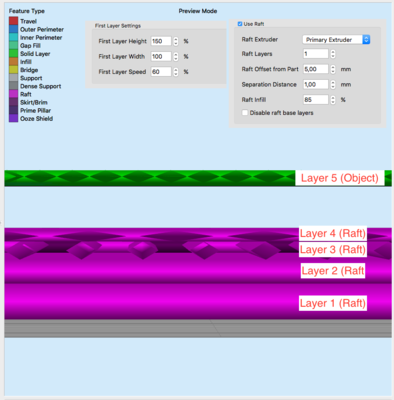
Task: Click the 'Preview Mode' heading text
Action: pyautogui.click(x=198, y=11)
